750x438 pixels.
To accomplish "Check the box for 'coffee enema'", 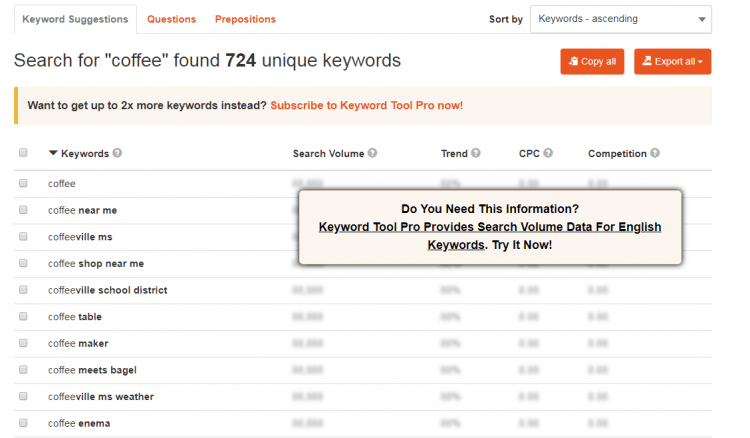I will click(x=23, y=423).
